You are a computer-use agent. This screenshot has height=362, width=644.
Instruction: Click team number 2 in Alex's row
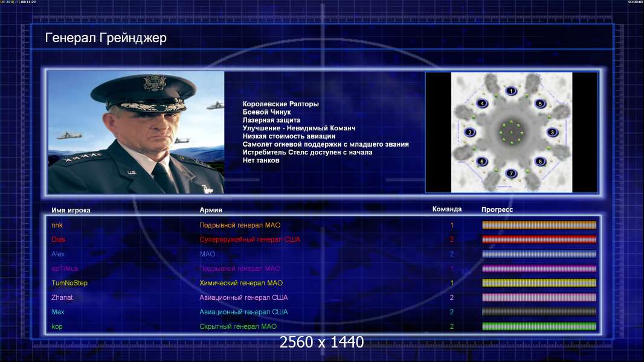point(452,254)
